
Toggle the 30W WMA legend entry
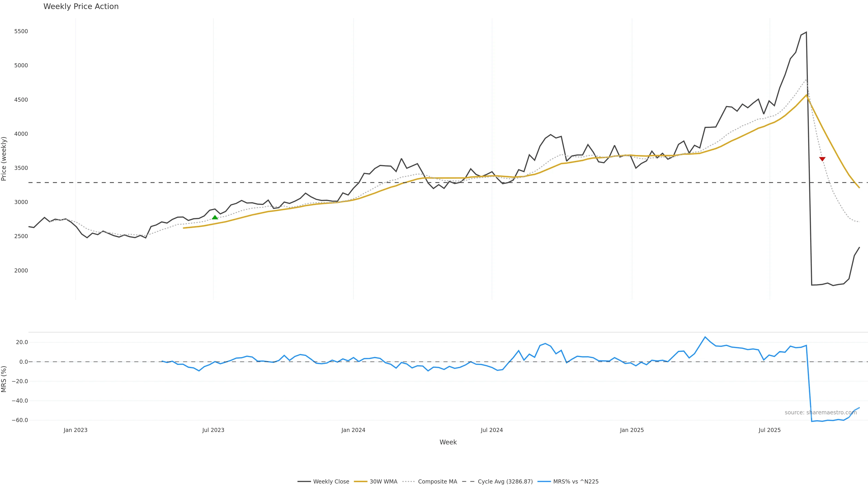(x=383, y=482)
